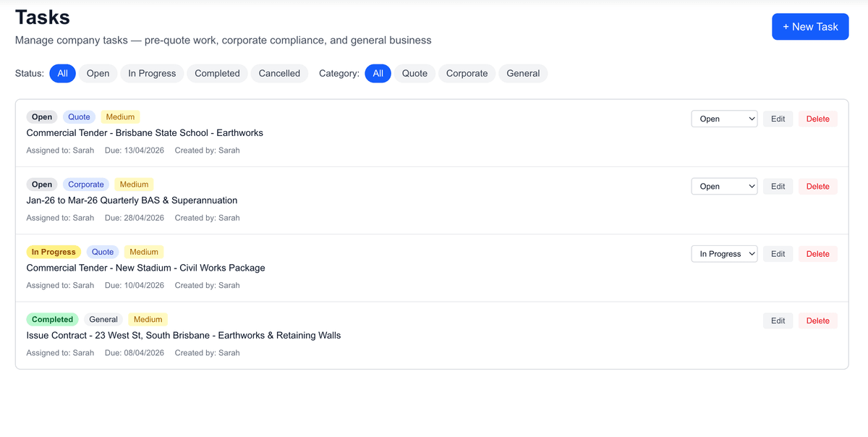Select the Quote category filter
The image size is (868, 437).
(414, 73)
